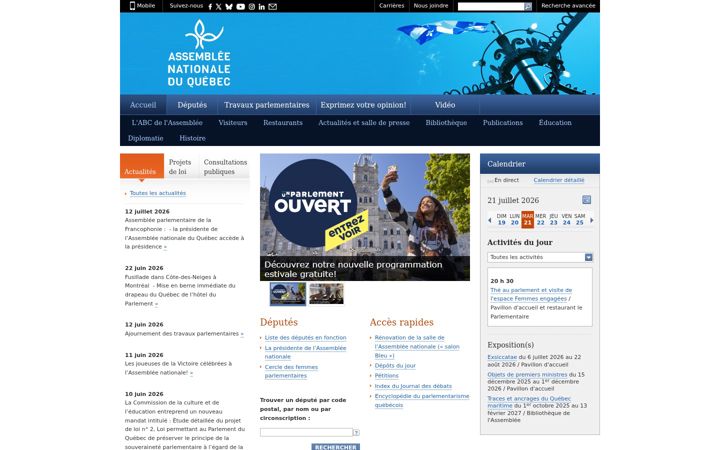This screenshot has width=720, height=450.
Task: Open the LinkedIn social link
Action: coord(262,7)
